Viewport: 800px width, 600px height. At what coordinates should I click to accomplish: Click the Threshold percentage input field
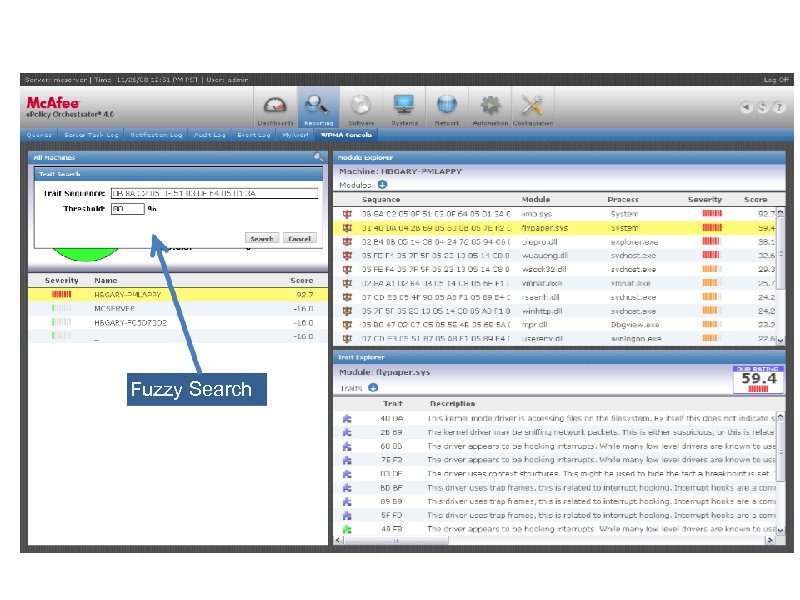tap(128, 209)
